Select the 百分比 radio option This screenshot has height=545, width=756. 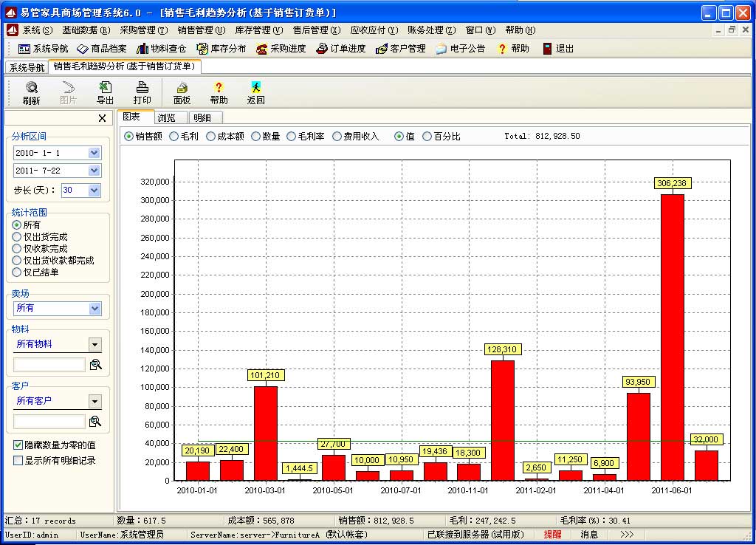[427, 137]
